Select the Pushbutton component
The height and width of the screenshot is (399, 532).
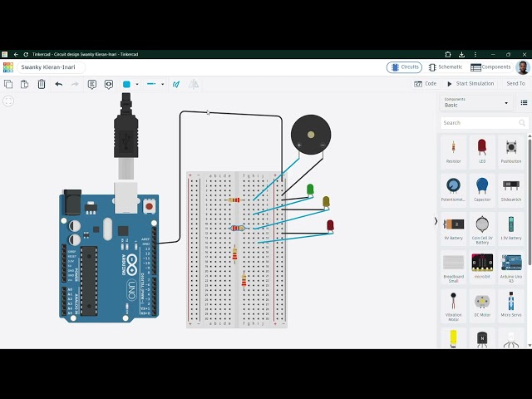tap(511, 151)
